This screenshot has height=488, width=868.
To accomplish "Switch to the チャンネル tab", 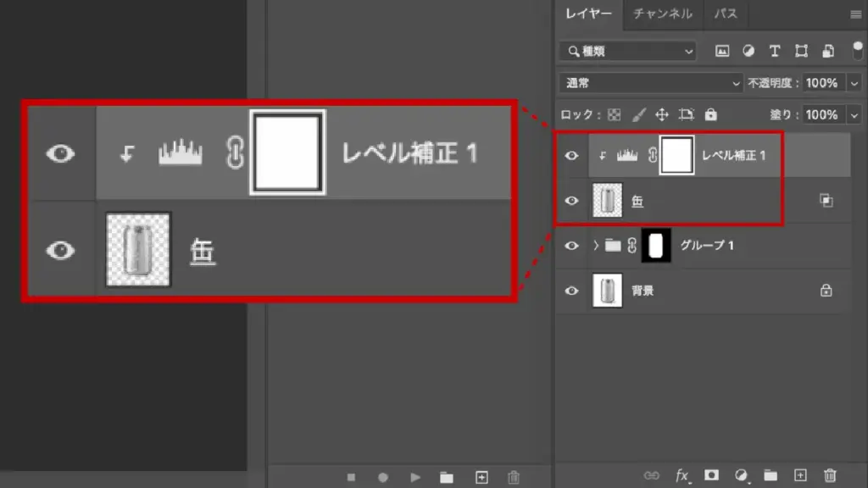I will [x=663, y=14].
